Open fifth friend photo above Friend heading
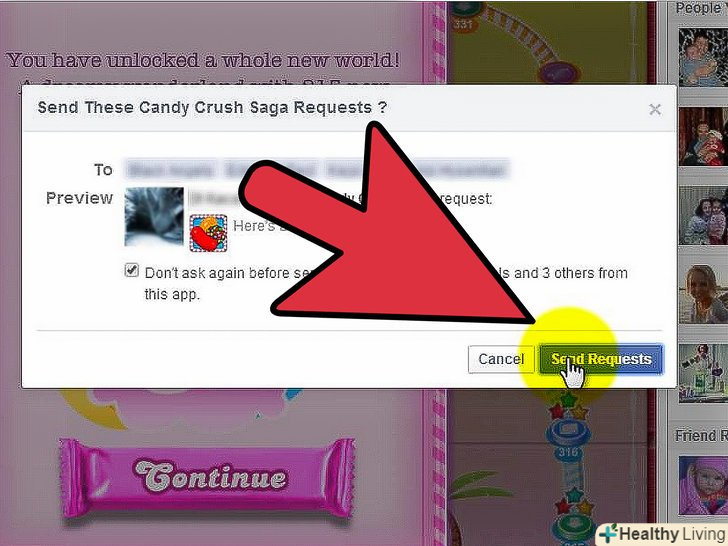Viewport: 728px width, 546px height. [703, 373]
